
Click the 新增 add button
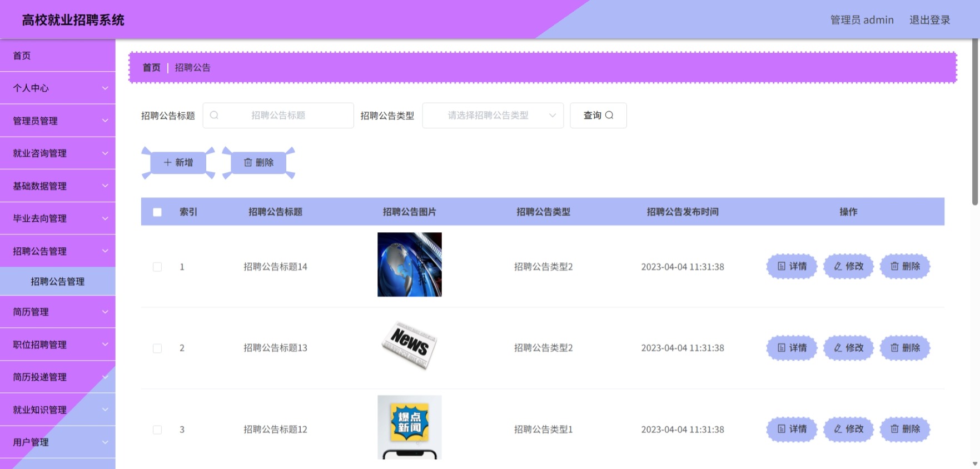click(178, 162)
